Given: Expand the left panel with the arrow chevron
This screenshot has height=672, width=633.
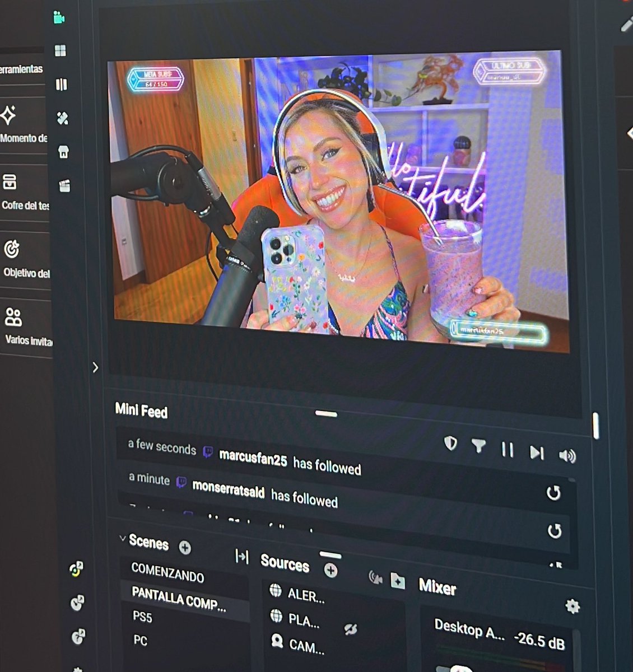Looking at the screenshot, I should click(95, 368).
